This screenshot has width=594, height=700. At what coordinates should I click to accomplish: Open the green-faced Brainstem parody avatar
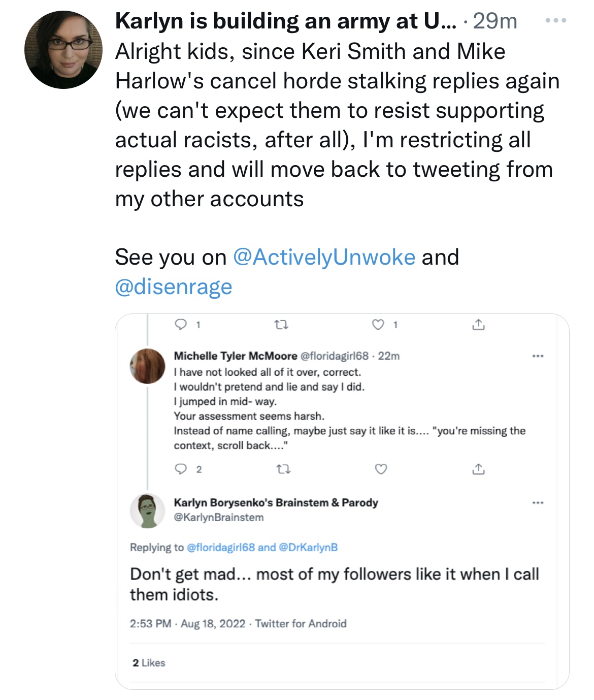click(148, 511)
